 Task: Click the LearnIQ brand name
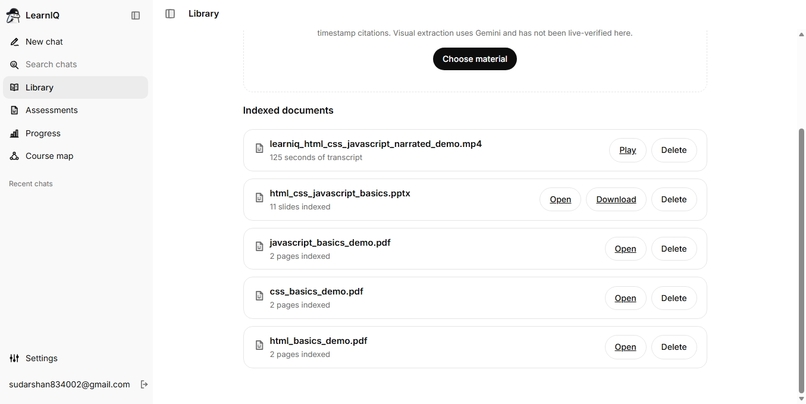(43, 15)
